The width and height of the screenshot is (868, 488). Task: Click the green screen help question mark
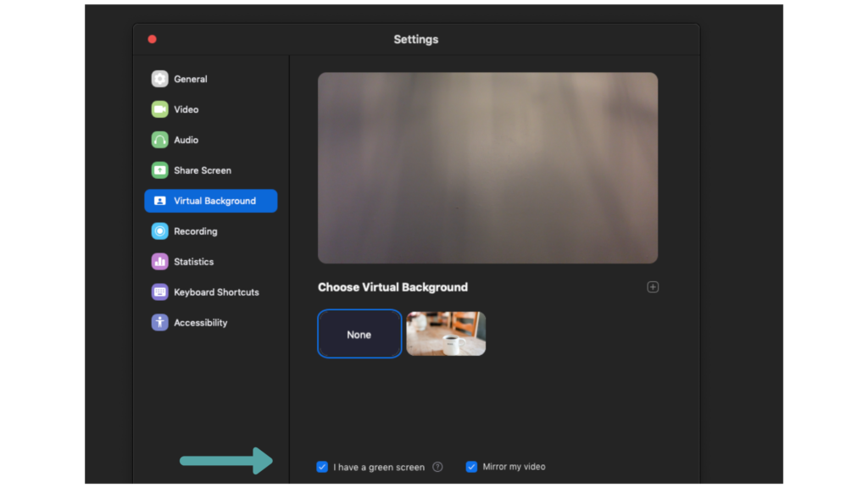[x=437, y=467]
